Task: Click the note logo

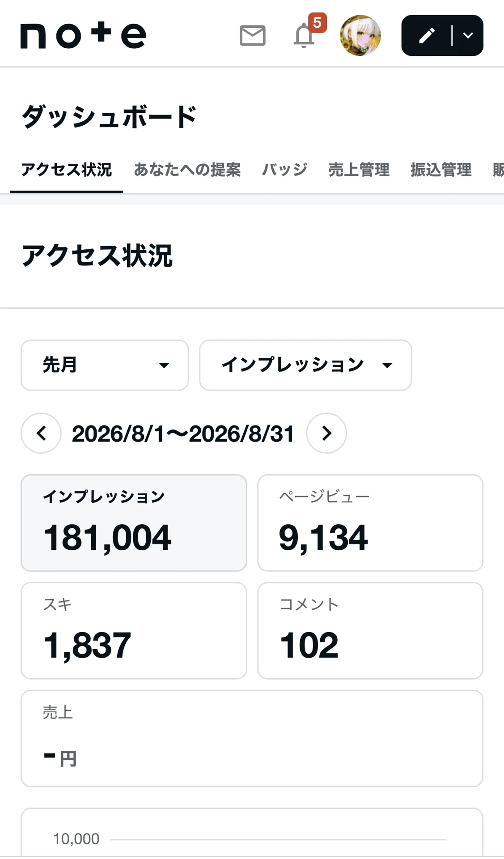Action: coord(83,35)
